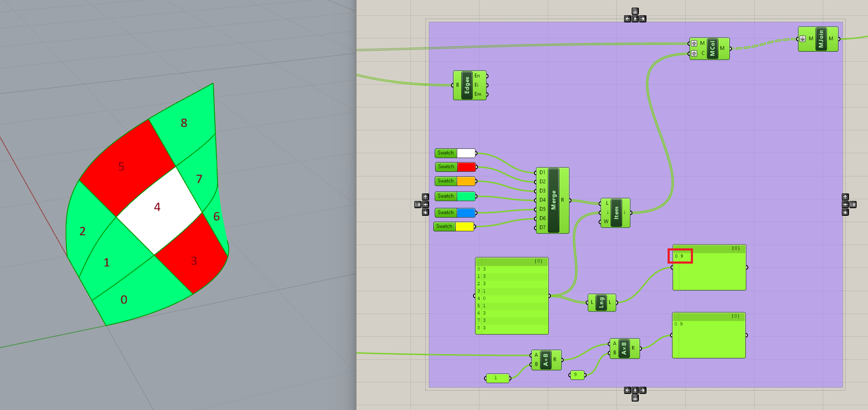The image size is (868, 410).
Task: Open the right-side vertical distribute widget icon
Action: 853,204
